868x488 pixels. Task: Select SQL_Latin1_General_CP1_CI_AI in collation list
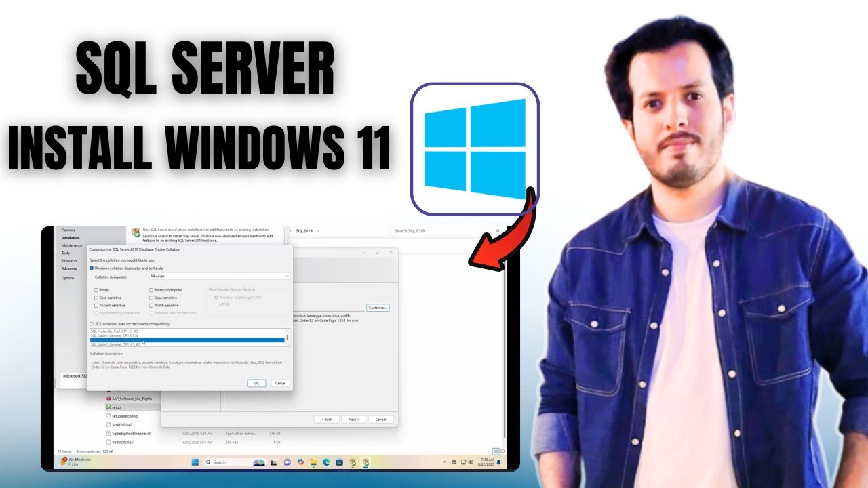[x=115, y=335]
